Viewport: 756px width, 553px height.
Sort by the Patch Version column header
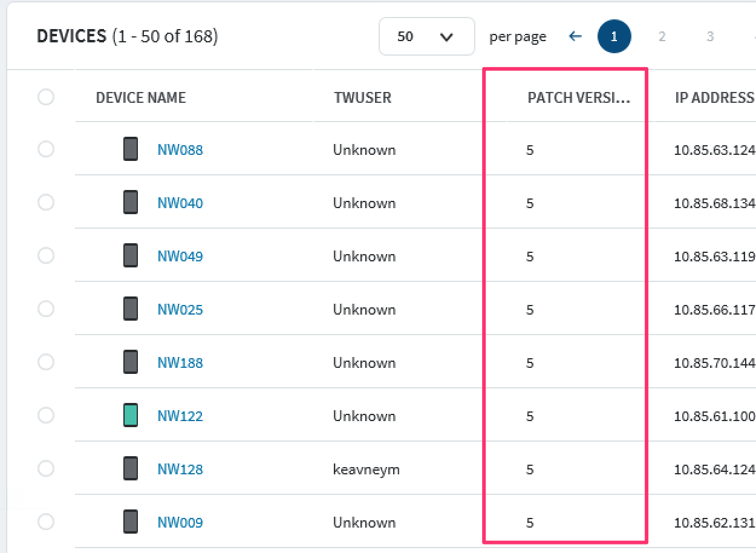578,98
